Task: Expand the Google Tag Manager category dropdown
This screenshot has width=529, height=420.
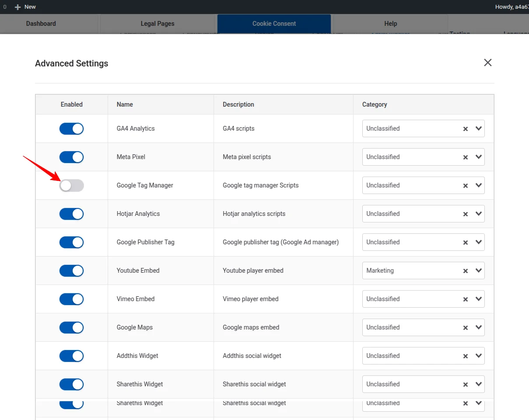Action: [478, 185]
